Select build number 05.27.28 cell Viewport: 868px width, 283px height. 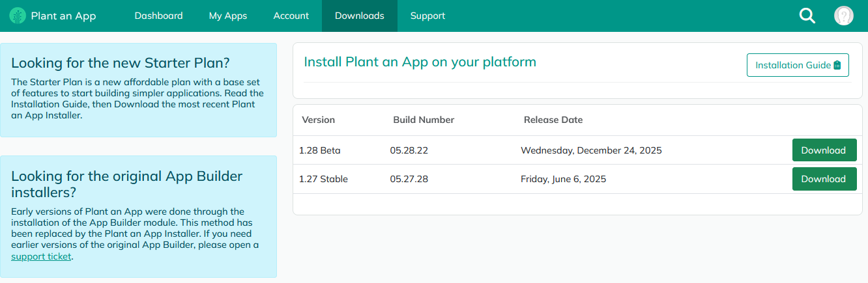click(409, 179)
